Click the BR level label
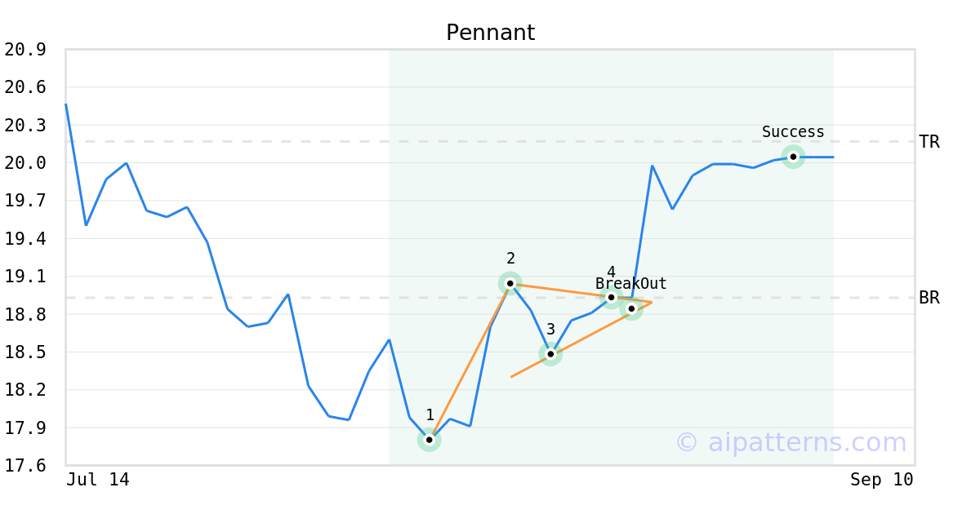The image size is (980, 514). 929,298
